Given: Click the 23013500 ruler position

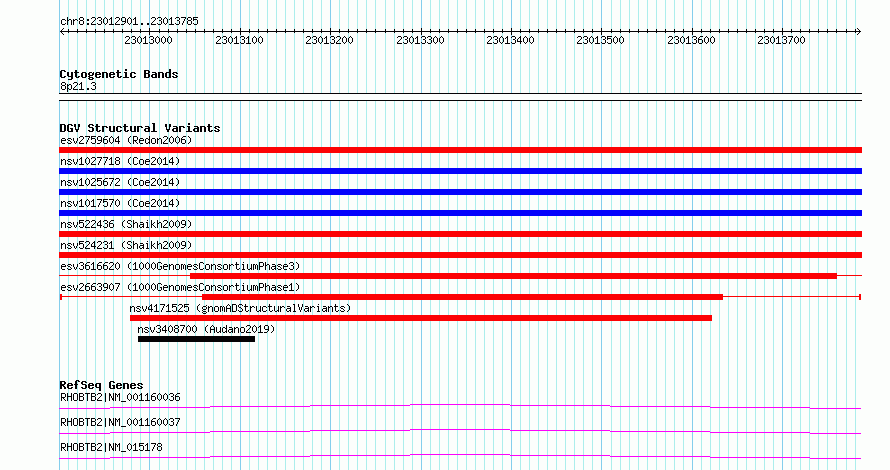Looking at the screenshot, I should click(x=601, y=40).
